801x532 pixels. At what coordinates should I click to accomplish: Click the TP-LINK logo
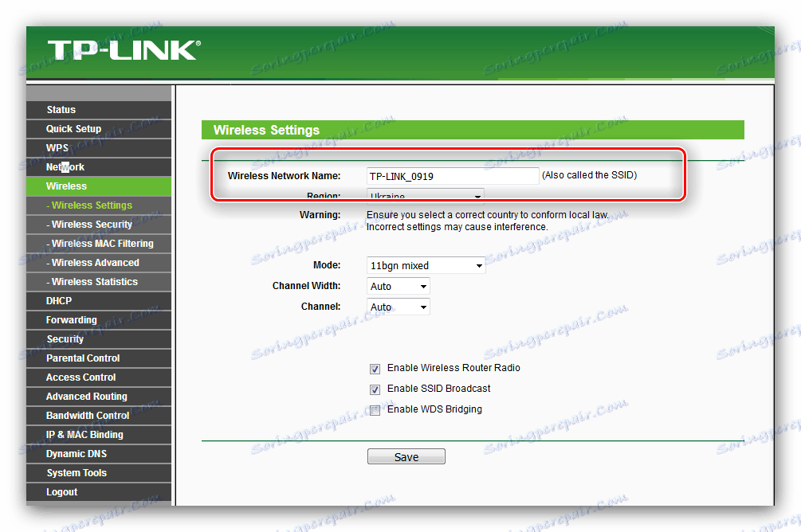click(124, 51)
